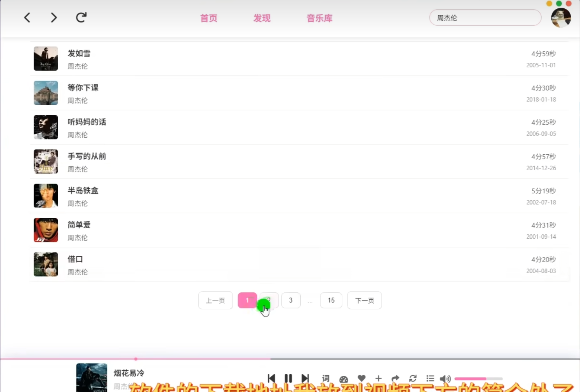
Task: Click the 下一页 button
Action: [x=364, y=300]
